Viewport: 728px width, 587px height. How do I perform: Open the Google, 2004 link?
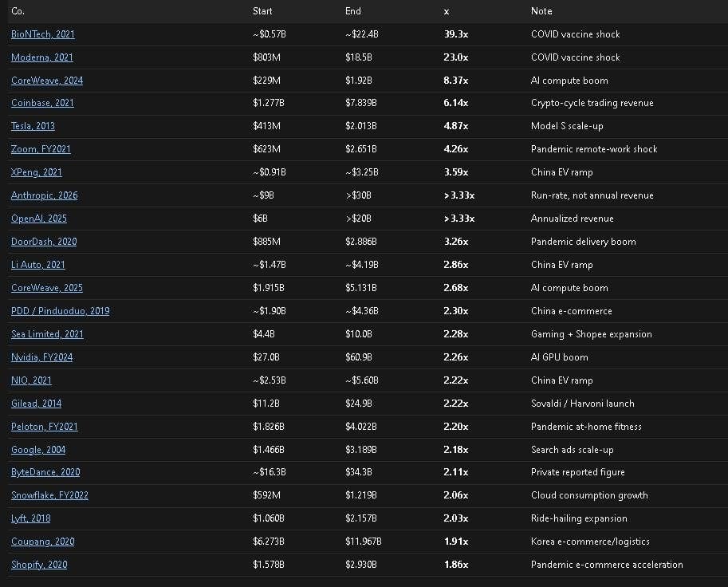click(38, 450)
